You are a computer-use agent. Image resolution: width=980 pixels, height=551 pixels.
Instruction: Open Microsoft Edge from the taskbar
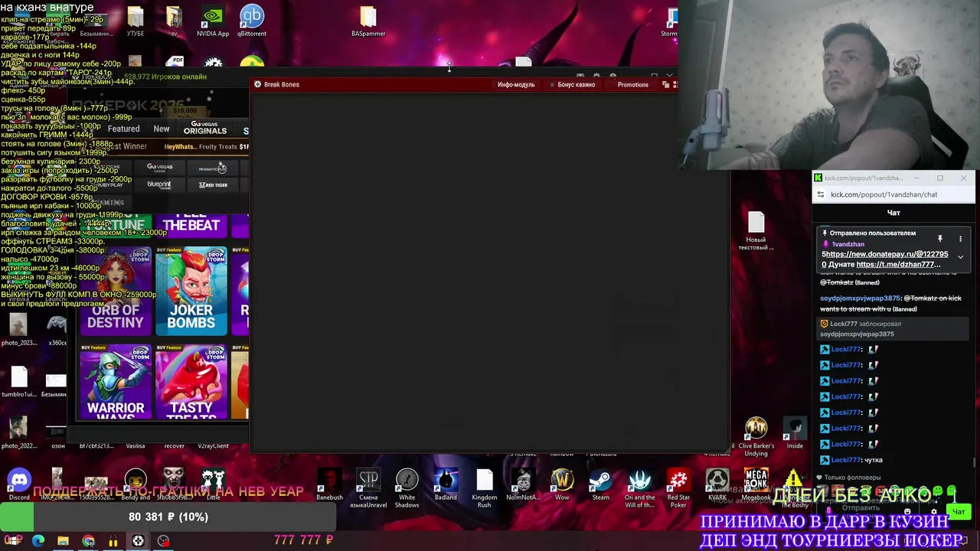(38, 541)
